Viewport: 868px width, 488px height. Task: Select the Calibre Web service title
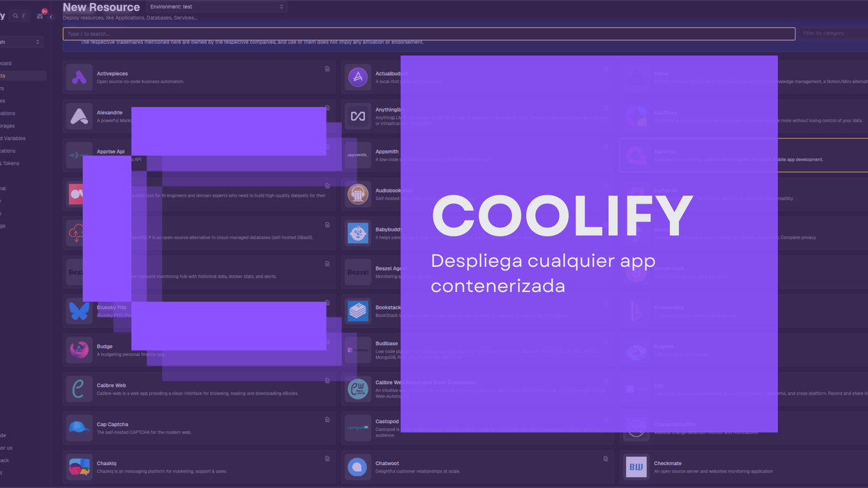tap(112, 386)
